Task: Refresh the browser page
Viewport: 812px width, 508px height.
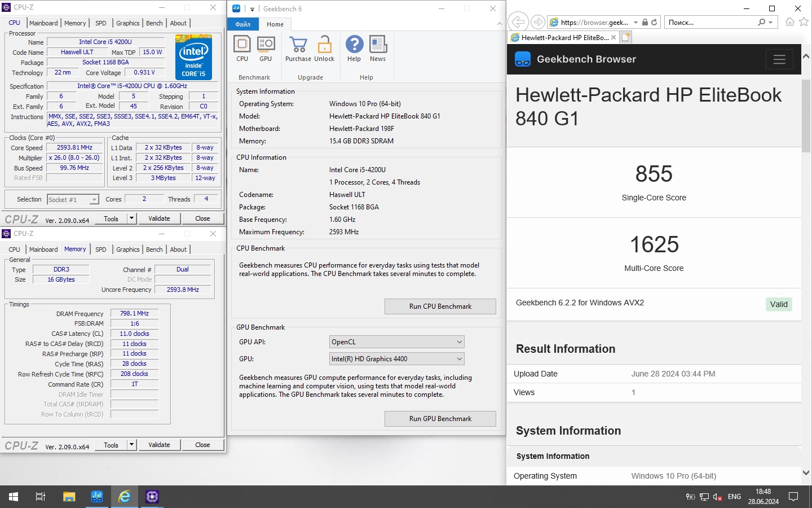Action: pyautogui.click(x=654, y=23)
